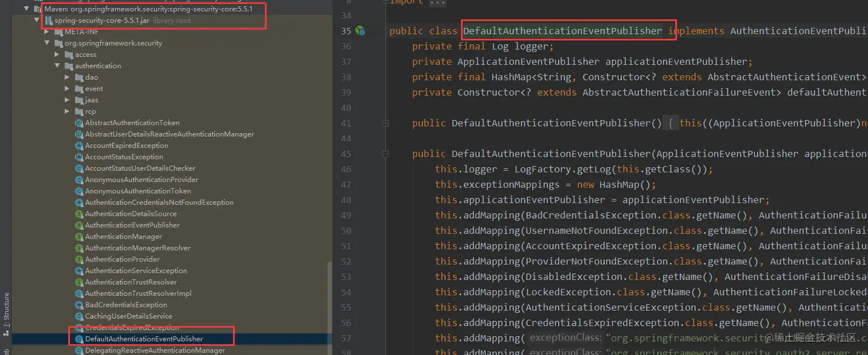The height and width of the screenshot is (355, 868).
Task: Expand the rcp package arrow
Action: click(x=68, y=111)
